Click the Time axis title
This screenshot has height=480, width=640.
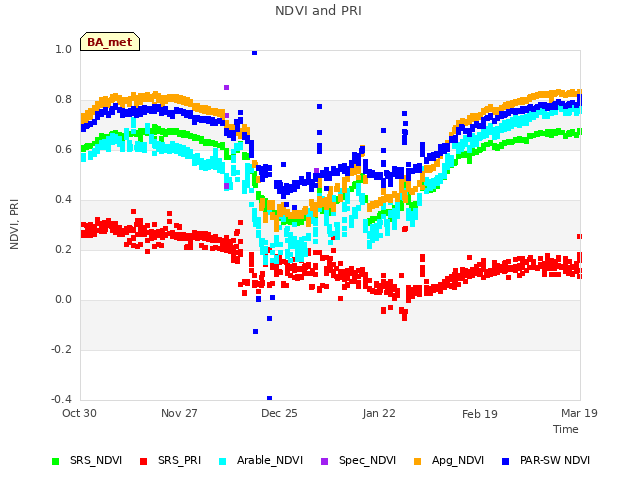click(x=566, y=429)
